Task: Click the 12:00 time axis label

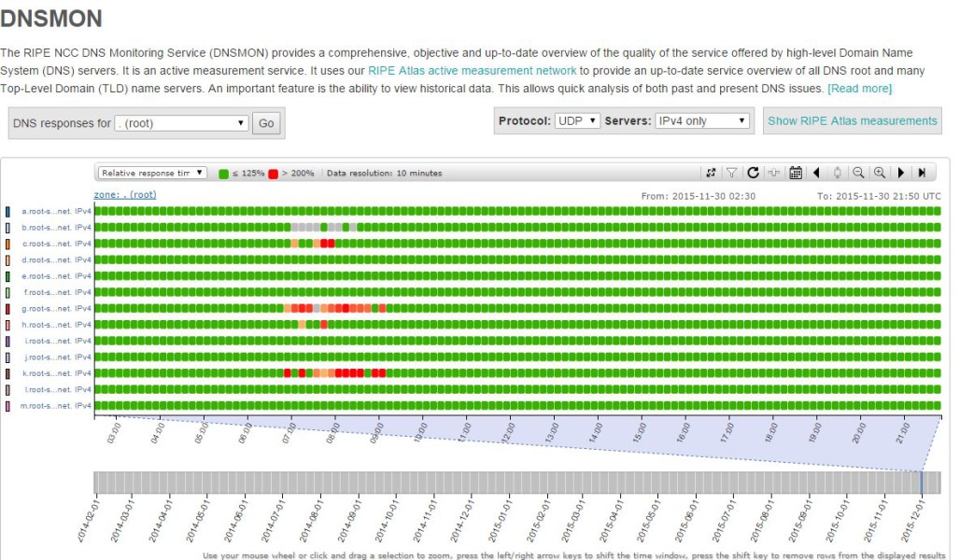Action: click(508, 433)
